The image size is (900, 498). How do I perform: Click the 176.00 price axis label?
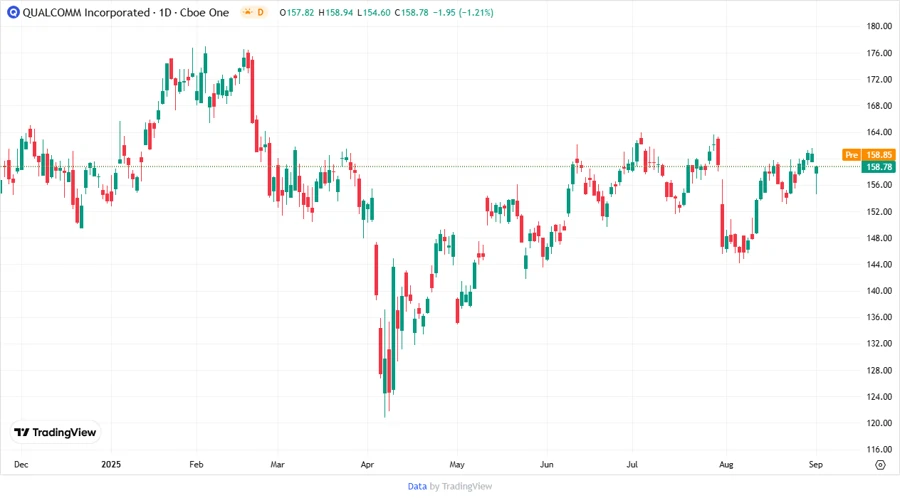click(879, 53)
